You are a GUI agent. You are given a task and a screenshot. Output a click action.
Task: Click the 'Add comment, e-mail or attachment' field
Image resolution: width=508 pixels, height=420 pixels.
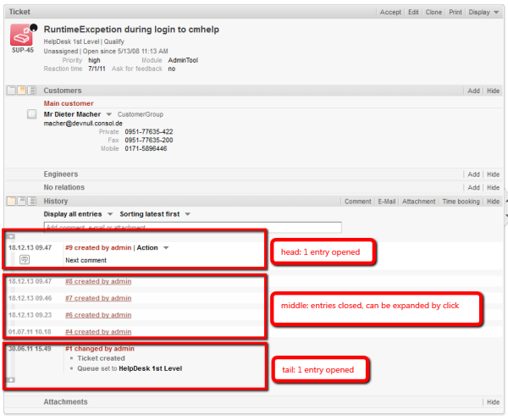[x=192, y=228]
